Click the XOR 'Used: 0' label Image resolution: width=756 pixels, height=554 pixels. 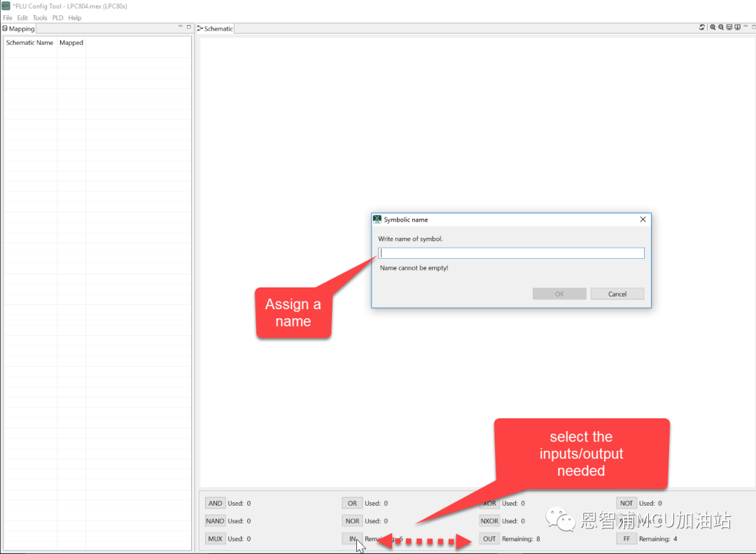pyautogui.click(x=514, y=503)
